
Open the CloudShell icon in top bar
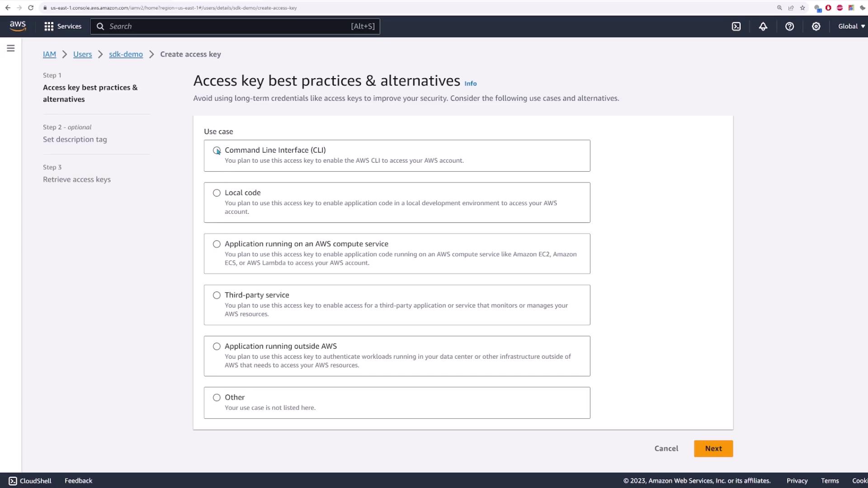pyautogui.click(x=736, y=26)
